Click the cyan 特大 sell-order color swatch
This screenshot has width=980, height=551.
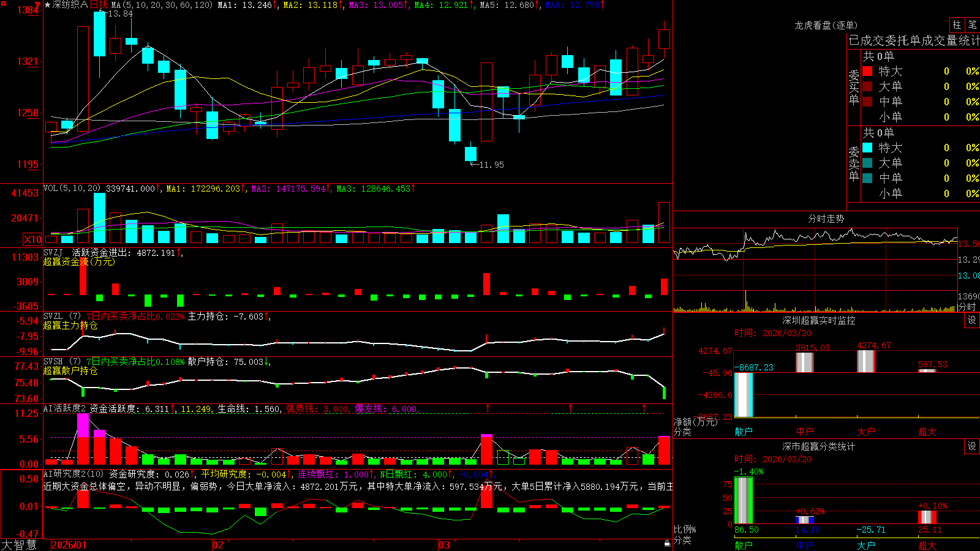[867, 148]
